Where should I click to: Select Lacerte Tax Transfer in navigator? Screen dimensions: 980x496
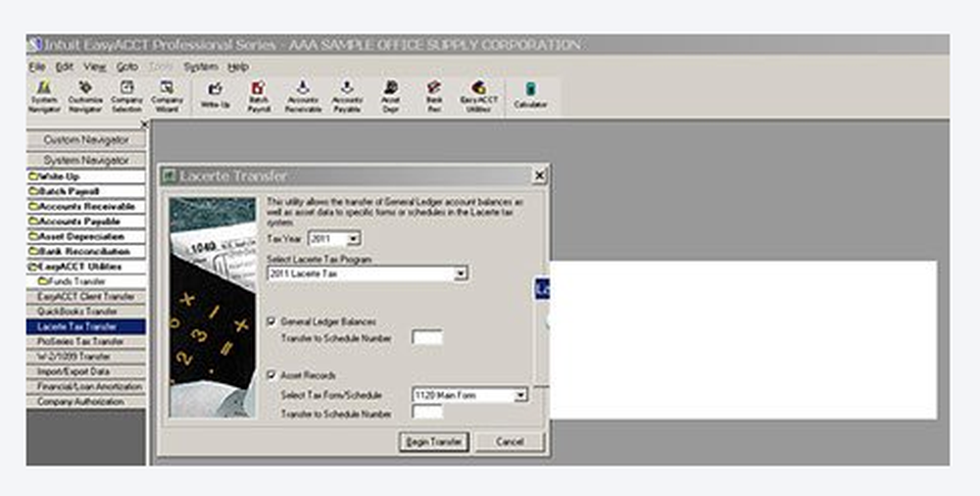tap(85, 326)
